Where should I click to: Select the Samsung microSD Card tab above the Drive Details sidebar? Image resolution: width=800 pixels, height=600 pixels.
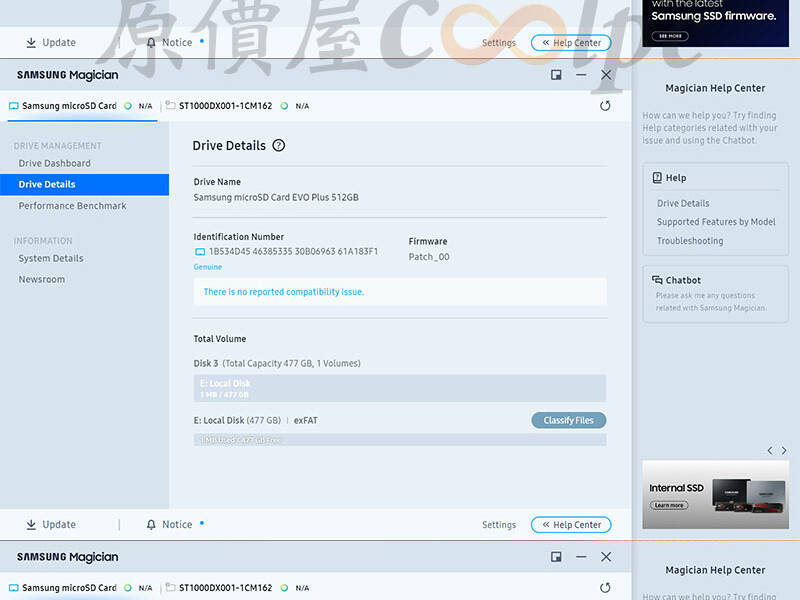pos(82,106)
